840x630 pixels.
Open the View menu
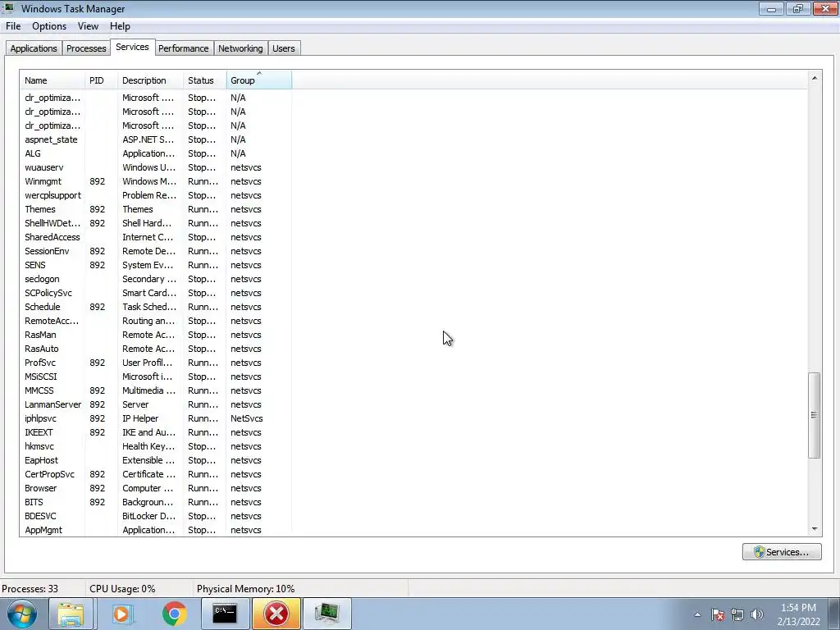(x=88, y=26)
